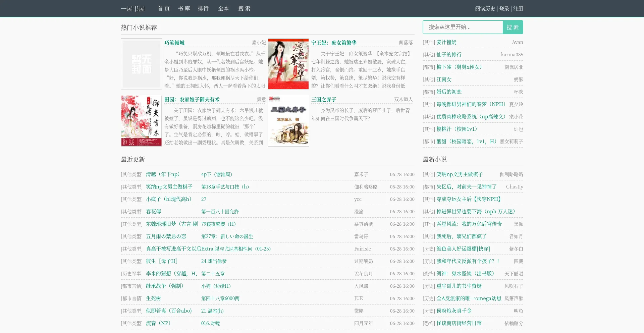The width and height of the screenshot is (644, 333).
Task: Click the 一屋书屋 site logo
Action: tap(133, 9)
